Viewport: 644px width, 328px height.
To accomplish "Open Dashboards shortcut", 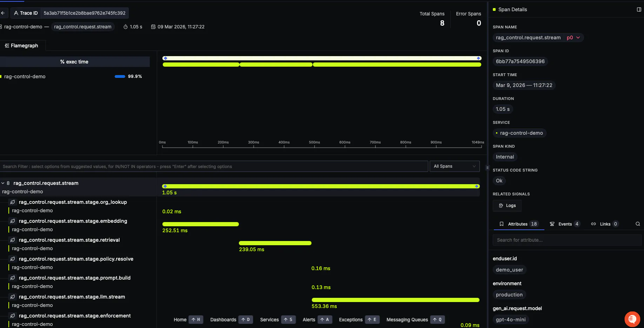I will (x=231, y=320).
